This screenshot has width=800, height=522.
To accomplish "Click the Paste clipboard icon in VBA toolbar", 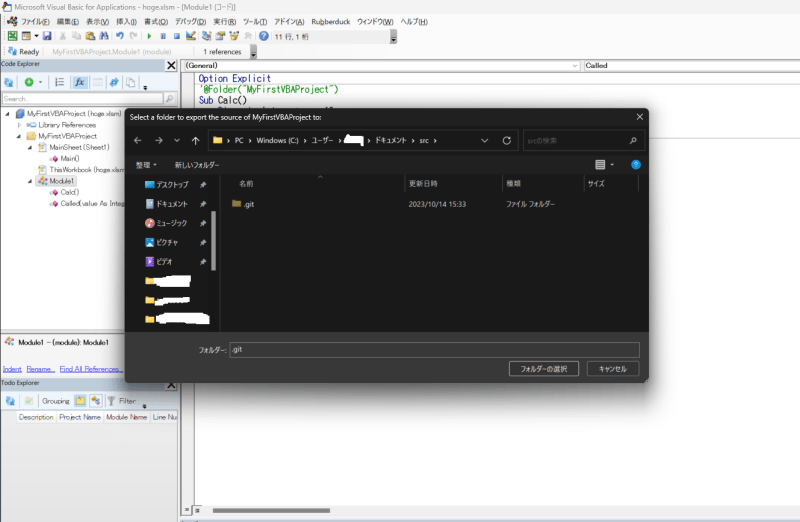I will point(90,36).
